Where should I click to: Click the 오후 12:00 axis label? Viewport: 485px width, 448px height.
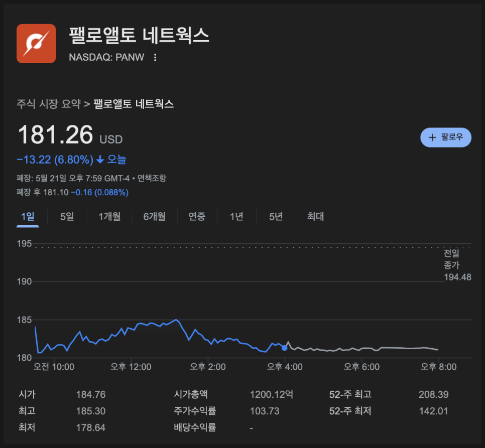[131, 367]
